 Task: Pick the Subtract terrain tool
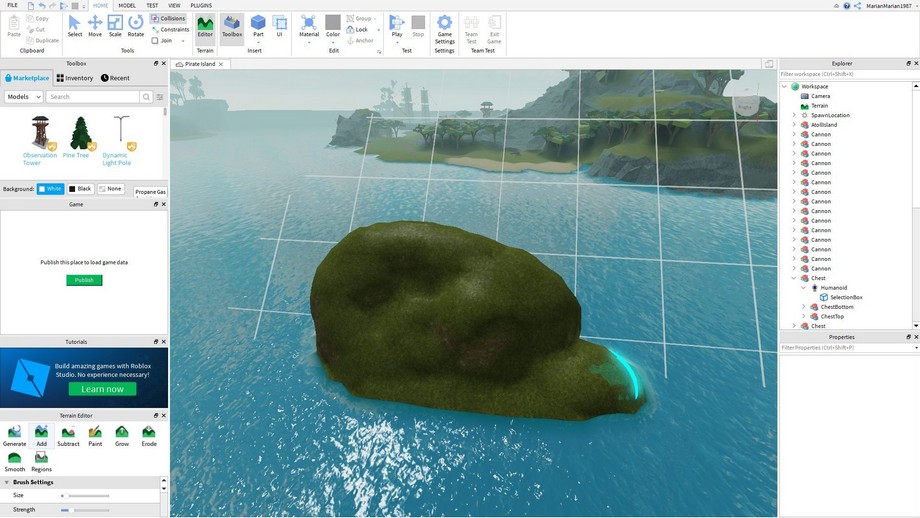pos(68,435)
